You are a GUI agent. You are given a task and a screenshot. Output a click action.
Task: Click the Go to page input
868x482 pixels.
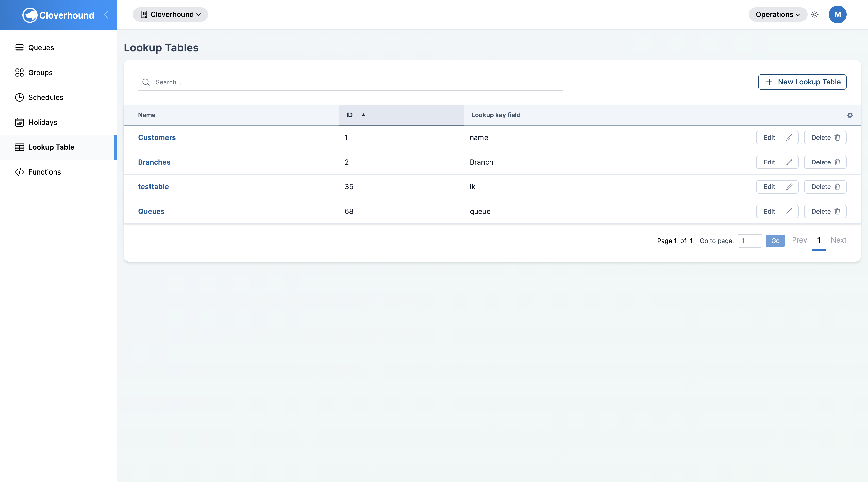(x=750, y=241)
